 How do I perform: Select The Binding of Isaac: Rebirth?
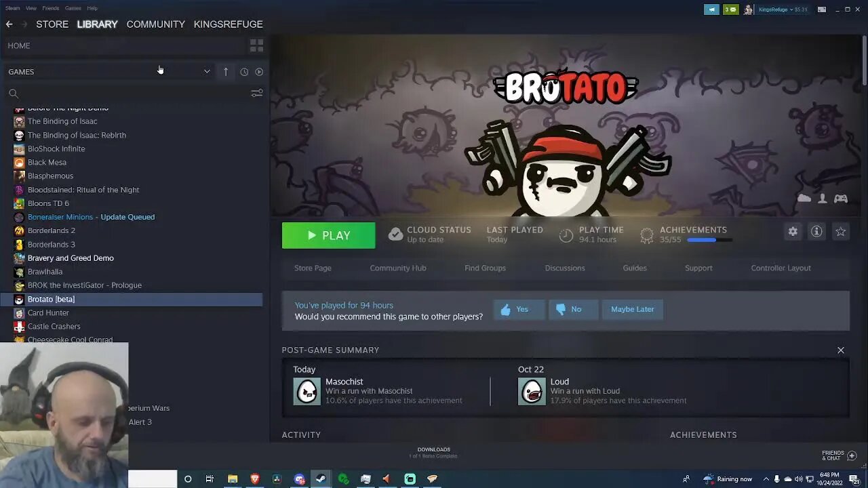[77, 135]
